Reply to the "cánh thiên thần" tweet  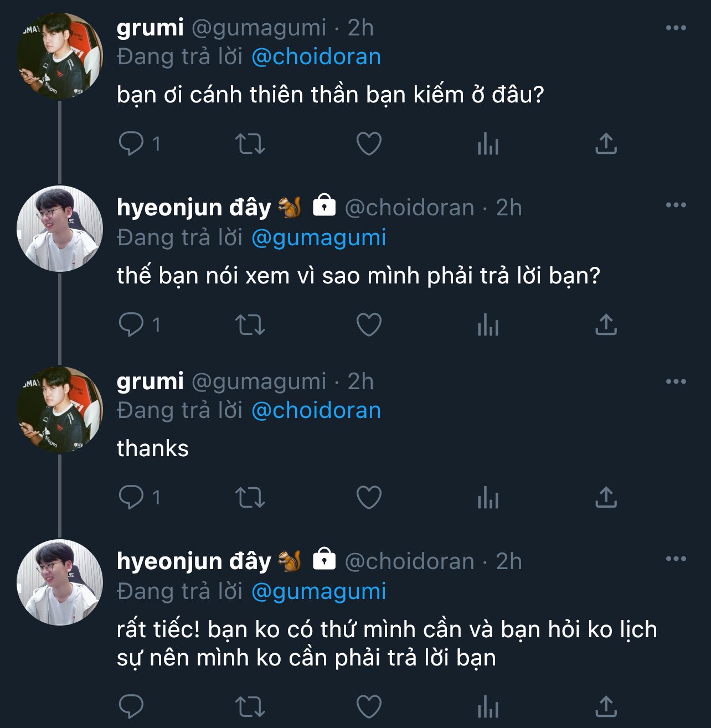click(131, 144)
